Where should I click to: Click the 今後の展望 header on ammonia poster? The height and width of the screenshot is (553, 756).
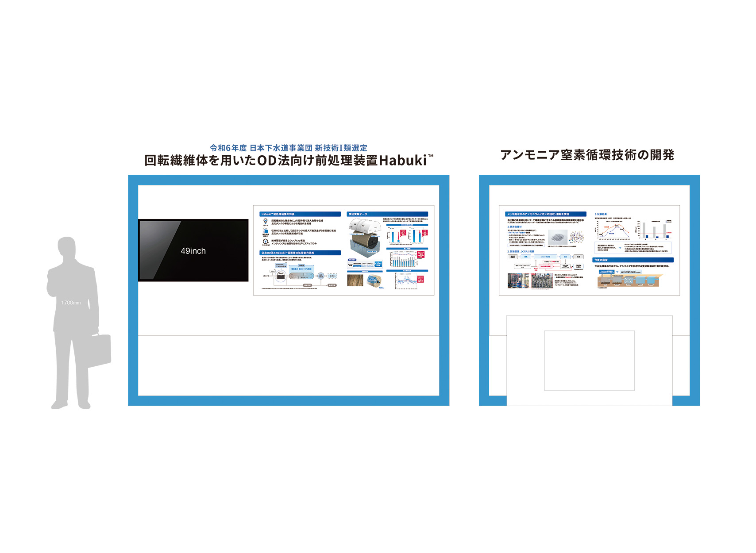pyautogui.click(x=633, y=260)
